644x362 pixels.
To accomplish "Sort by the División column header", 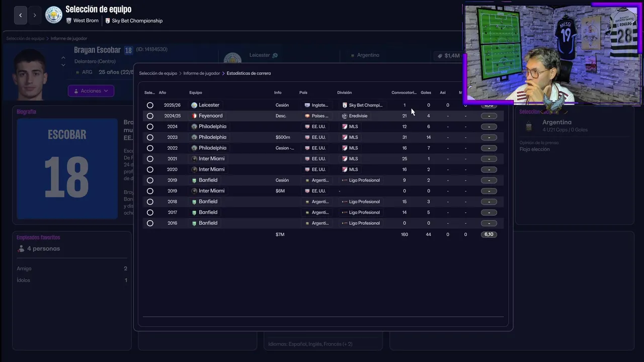I will pos(345,93).
